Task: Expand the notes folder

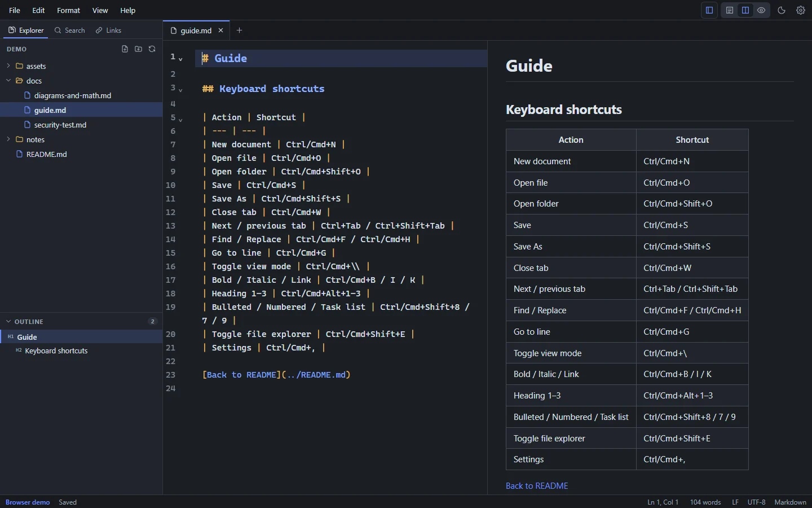Action: pos(8,139)
